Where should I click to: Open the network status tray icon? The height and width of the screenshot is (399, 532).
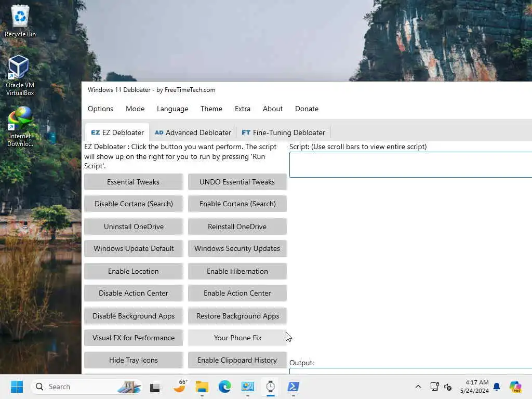point(434,387)
